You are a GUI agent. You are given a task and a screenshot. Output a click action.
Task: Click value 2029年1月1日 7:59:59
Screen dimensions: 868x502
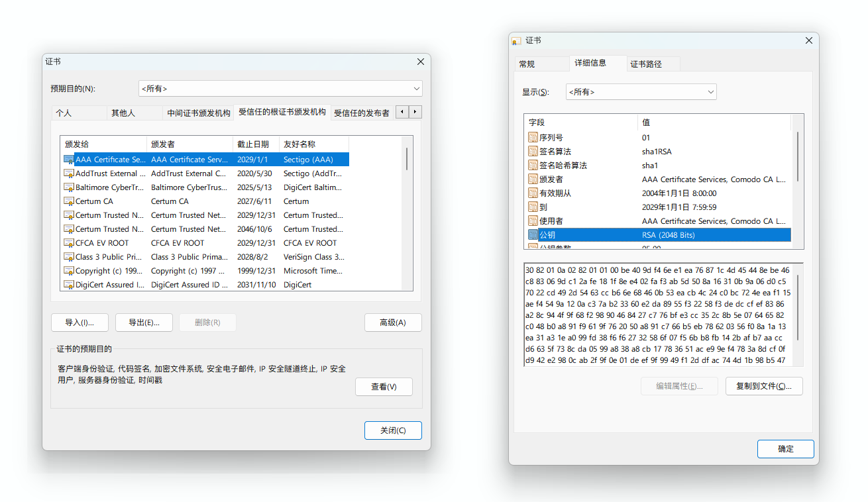pyautogui.click(x=679, y=207)
